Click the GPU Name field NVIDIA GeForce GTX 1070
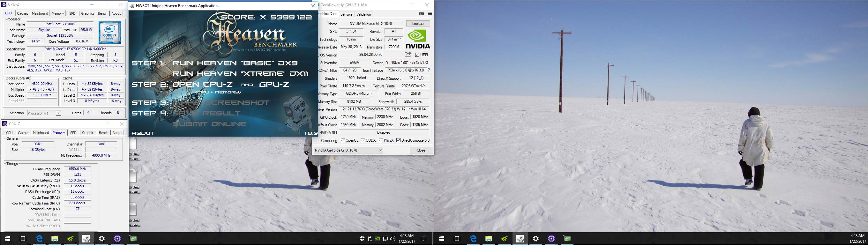Viewport: 868px width, 245px height. pos(370,24)
